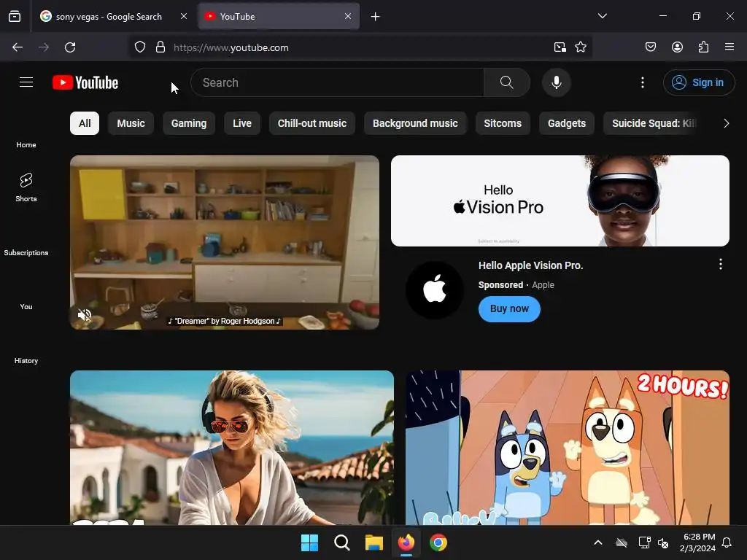Select the Gaming filter chip
747x560 pixels.
coord(189,123)
